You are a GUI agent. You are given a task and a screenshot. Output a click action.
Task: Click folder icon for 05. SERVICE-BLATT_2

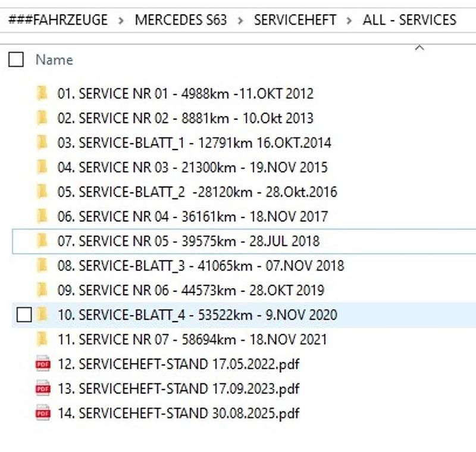(x=42, y=191)
